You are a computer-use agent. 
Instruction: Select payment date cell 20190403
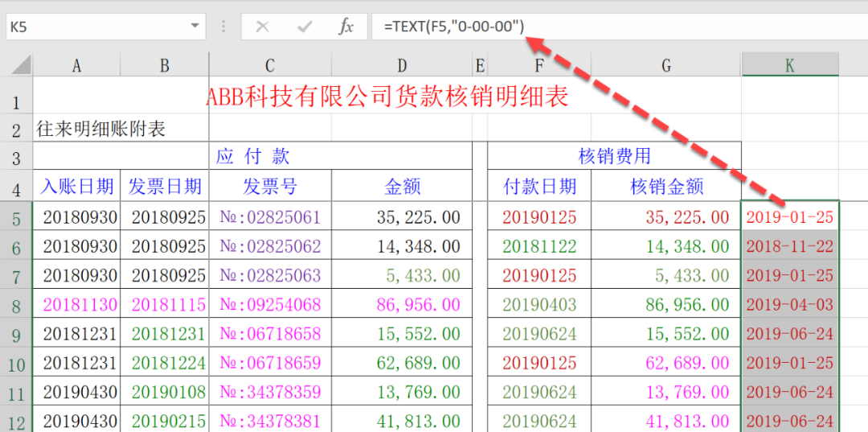(x=539, y=304)
